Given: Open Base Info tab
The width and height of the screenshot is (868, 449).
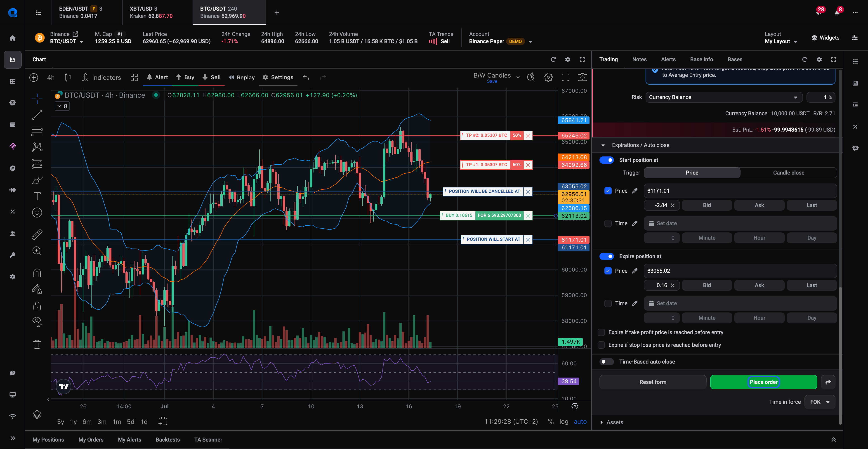Looking at the screenshot, I should click(x=701, y=59).
